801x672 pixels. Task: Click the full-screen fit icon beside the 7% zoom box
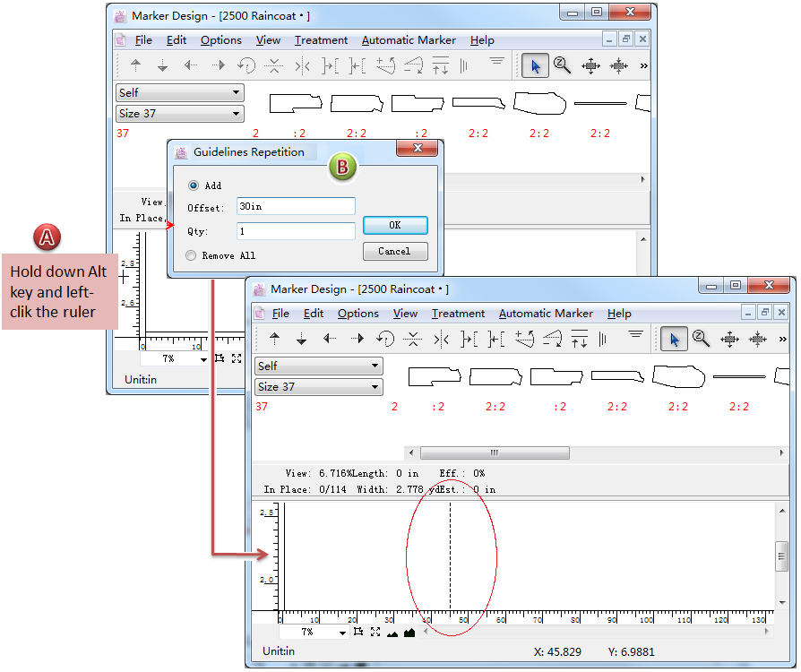coord(375,633)
